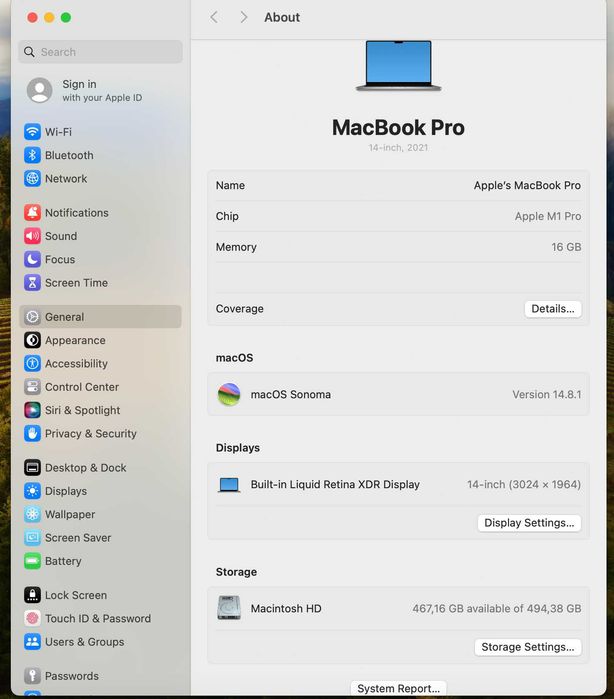Image resolution: width=614 pixels, height=699 pixels.
Task: Open Users & Groups icon
Action: [32, 642]
